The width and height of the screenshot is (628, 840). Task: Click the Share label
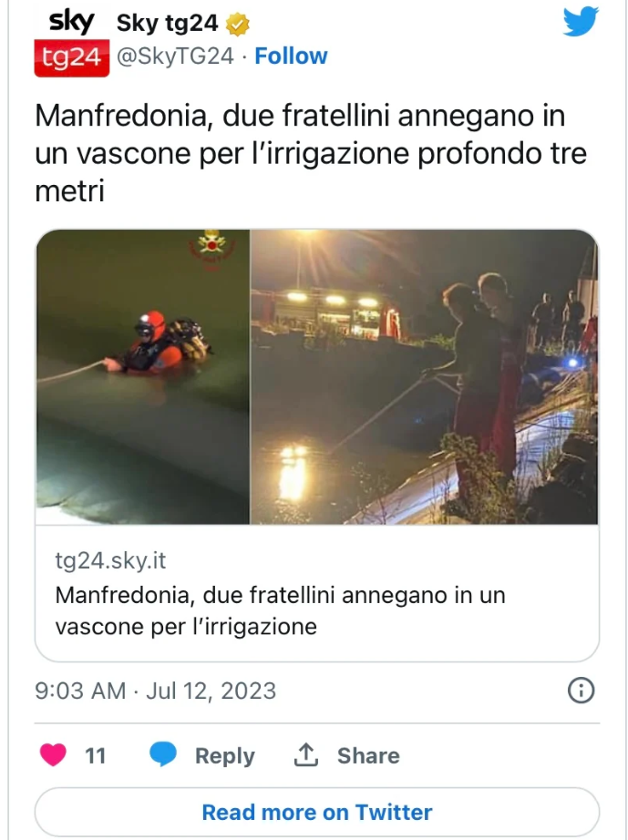(368, 756)
